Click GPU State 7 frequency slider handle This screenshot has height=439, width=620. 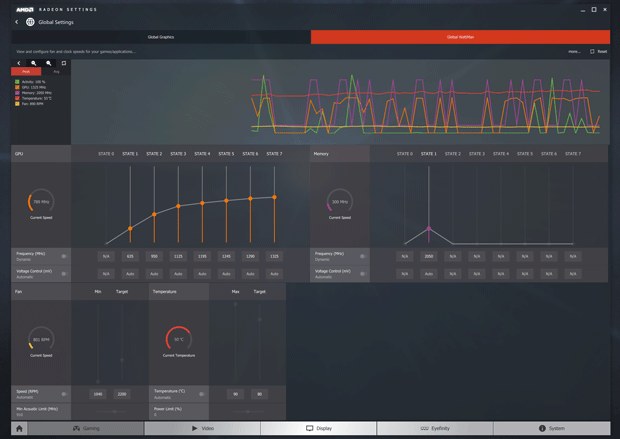point(275,197)
